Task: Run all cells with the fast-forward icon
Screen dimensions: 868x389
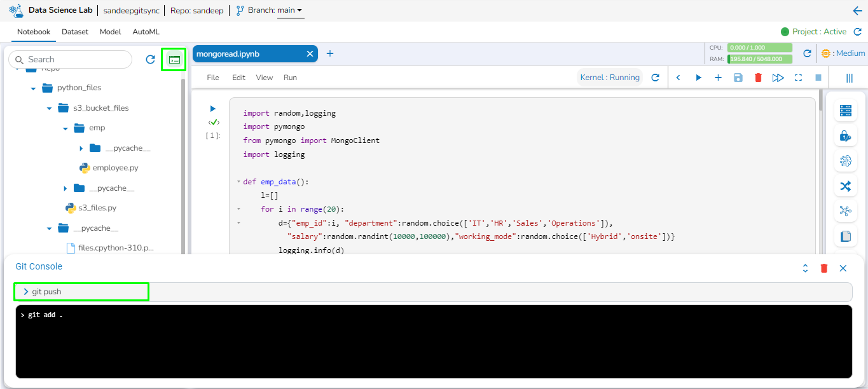Action: 778,78
